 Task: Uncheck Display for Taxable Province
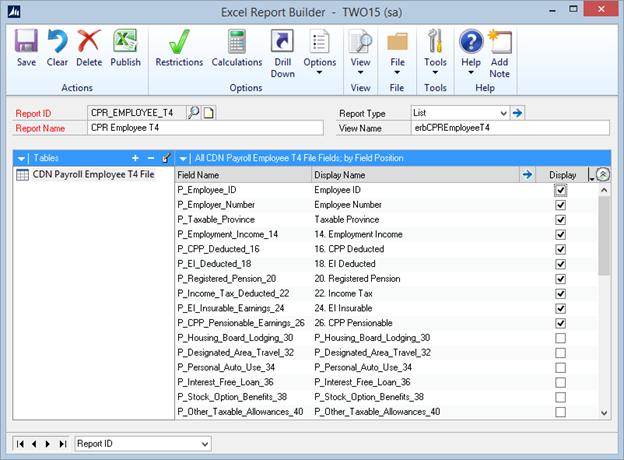click(x=560, y=220)
